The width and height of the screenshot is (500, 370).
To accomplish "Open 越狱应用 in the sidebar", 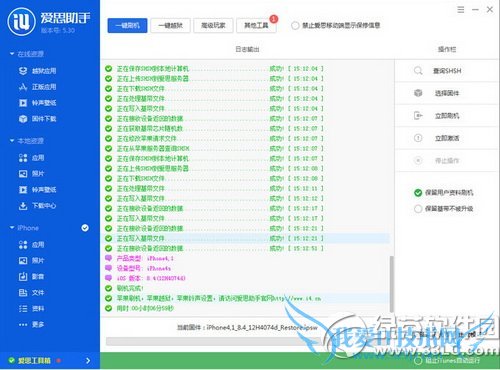I will pyautogui.click(x=37, y=71).
